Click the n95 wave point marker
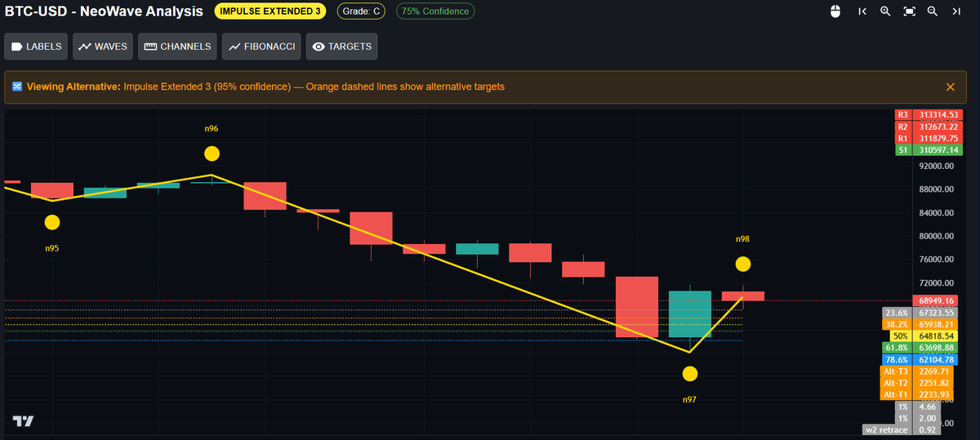The width and height of the screenshot is (980, 440). click(52, 222)
